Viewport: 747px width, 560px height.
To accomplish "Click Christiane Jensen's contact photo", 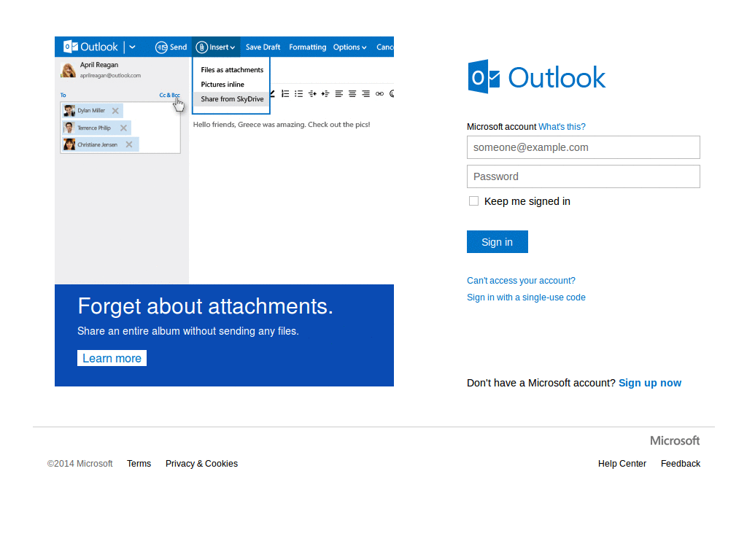I will pyautogui.click(x=69, y=144).
